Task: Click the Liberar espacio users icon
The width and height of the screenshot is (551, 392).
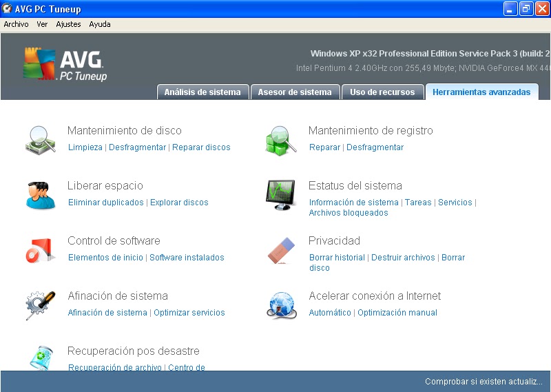Action: [x=41, y=195]
